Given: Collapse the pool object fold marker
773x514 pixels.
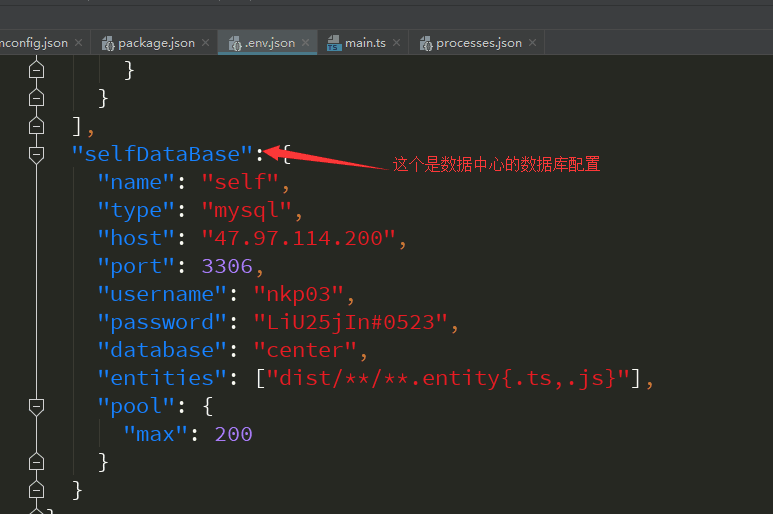Looking at the screenshot, I should click(x=37, y=406).
